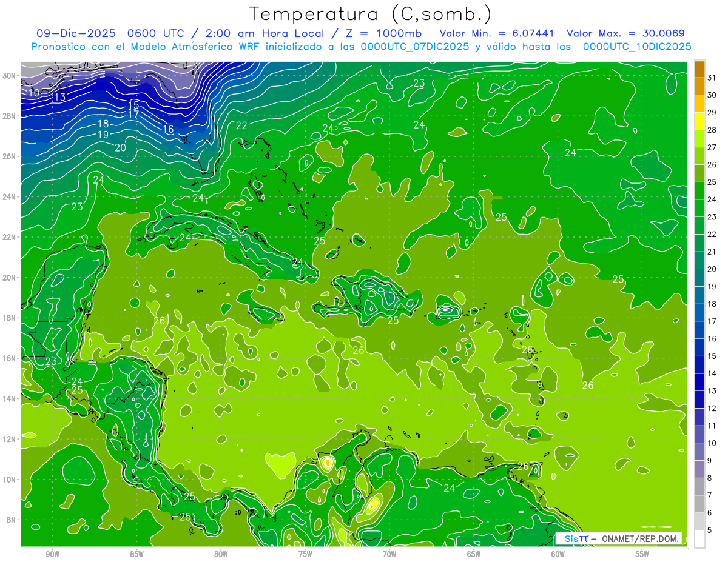Click the legend swatch between 24 and 25
Image resolution: width=728 pixels, height=562 pixels.
pyautogui.click(x=699, y=191)
